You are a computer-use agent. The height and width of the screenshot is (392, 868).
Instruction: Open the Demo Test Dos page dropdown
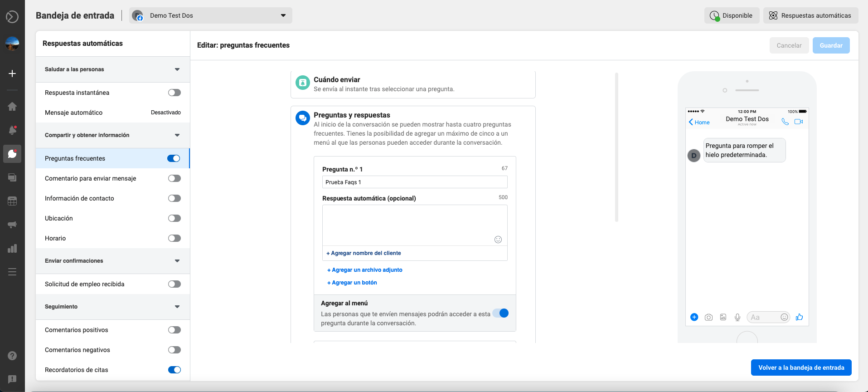tap(211, 15)
